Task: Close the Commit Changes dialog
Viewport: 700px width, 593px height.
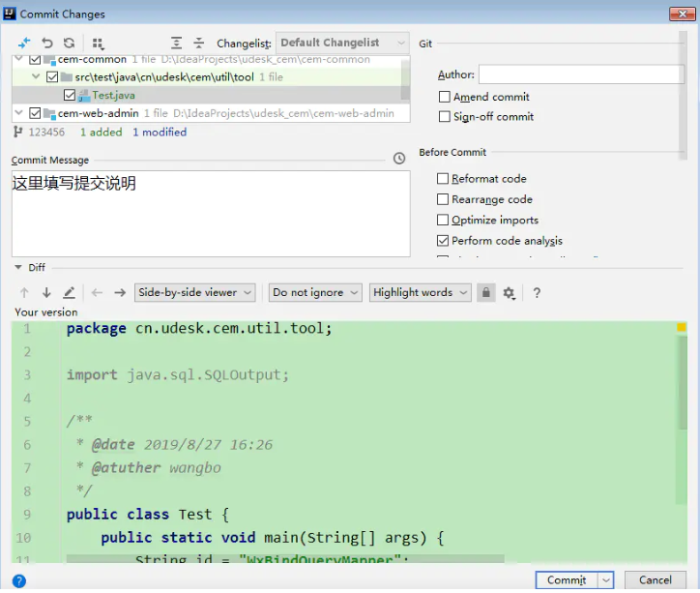Action: tap(683, 15)
